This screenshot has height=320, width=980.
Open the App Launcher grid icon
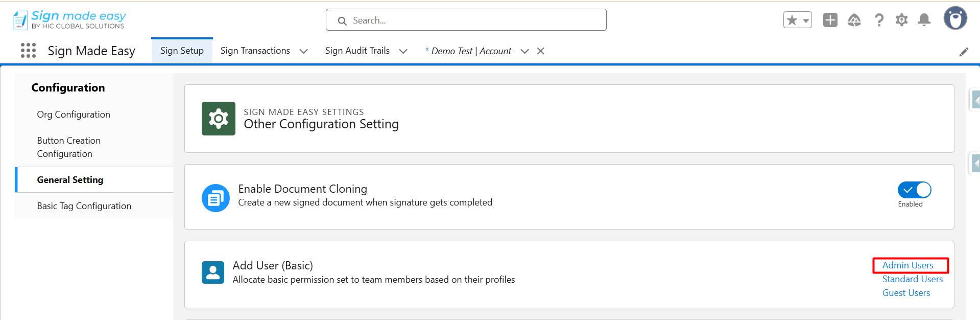pos(28,51)
